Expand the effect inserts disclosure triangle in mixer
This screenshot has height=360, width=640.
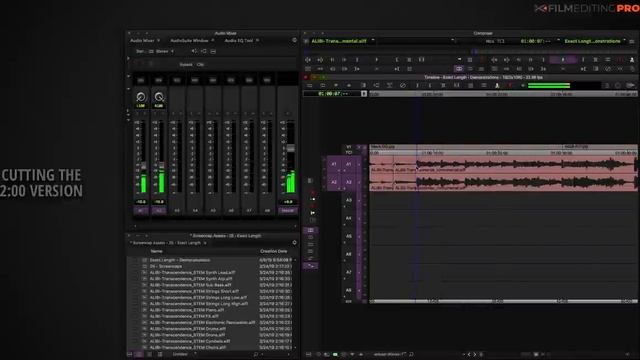(128, 76)
